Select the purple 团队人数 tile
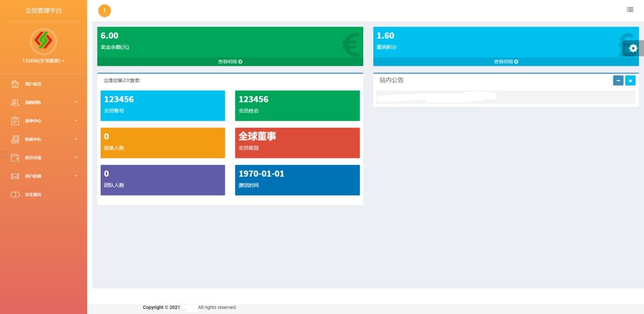This screenshot has height=314, width=644. click(163, 180)
